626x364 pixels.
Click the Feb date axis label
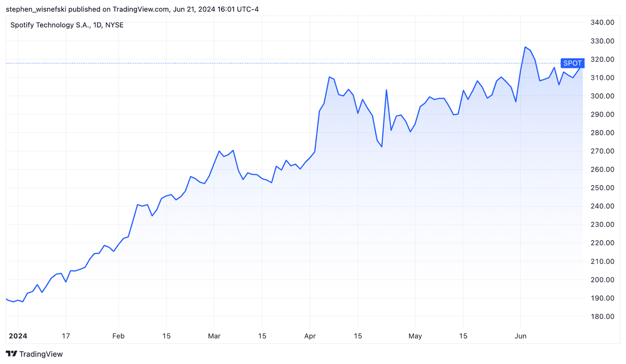coord(119,336)
